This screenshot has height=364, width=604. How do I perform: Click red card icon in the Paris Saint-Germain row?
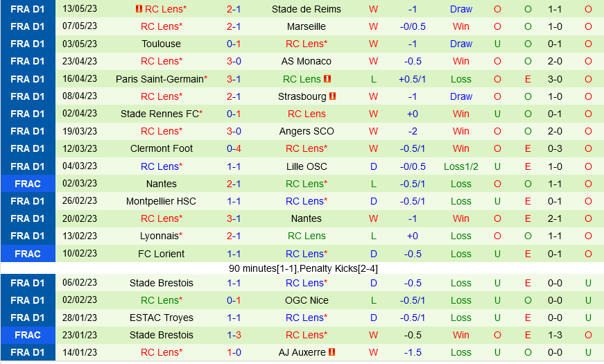[327, 79]
